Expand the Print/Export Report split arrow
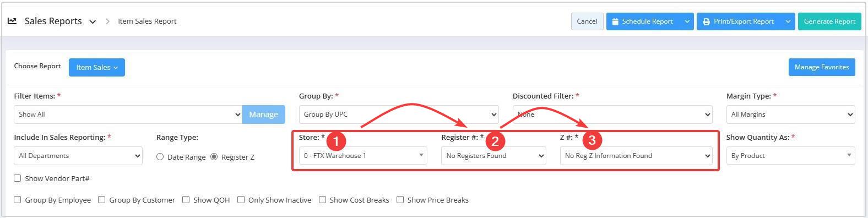The height and width of the screenshot is (218, 868). 788,21
